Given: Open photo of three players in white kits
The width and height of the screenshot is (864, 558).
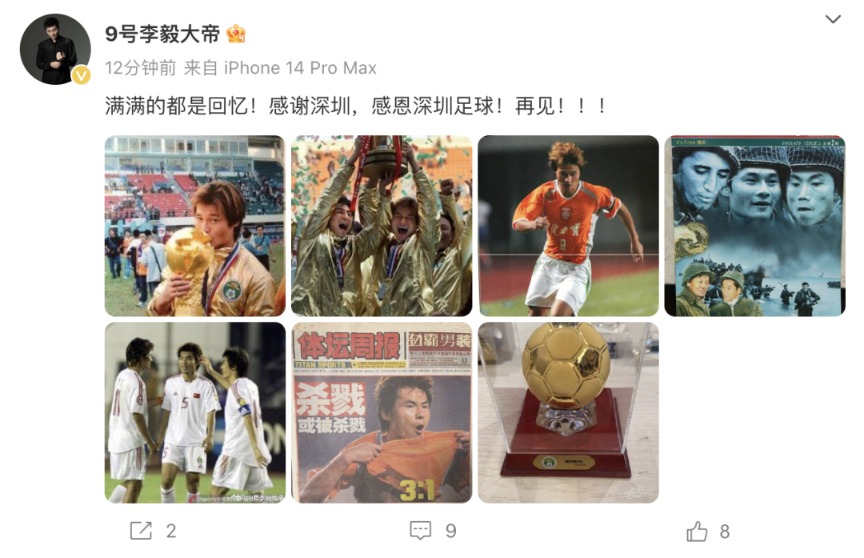Looking at the screenshot, I should pyautogui.click(x=195, y=413).
